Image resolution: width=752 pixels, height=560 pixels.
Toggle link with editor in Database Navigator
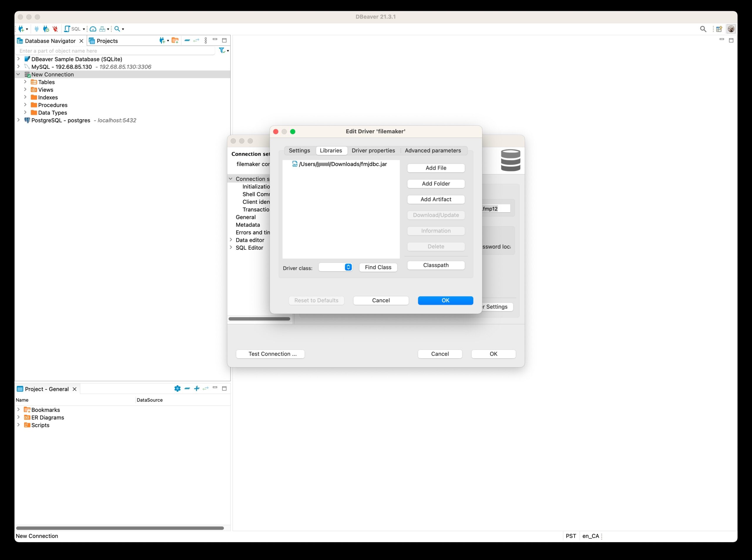196,40
